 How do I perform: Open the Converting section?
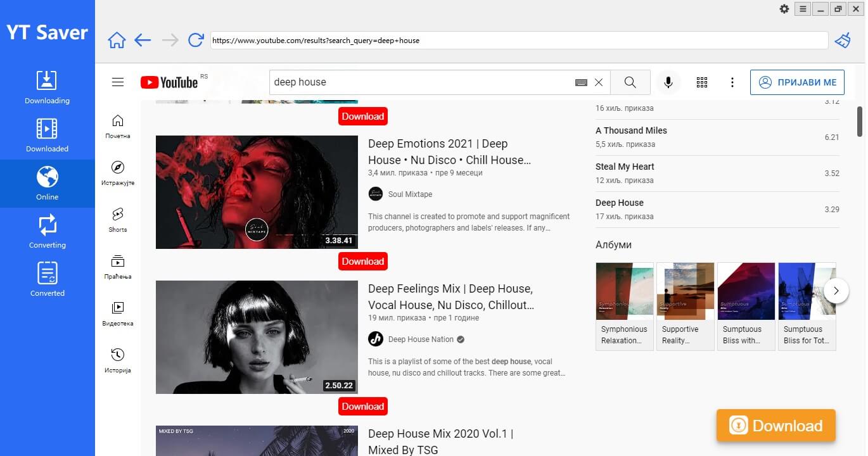point(47,232)
